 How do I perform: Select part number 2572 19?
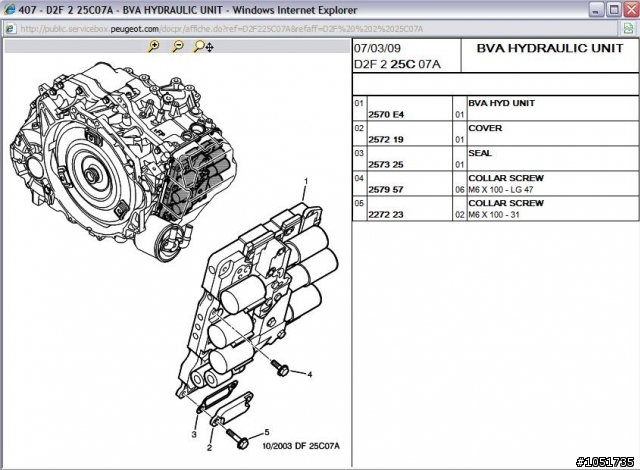tap(386, 140)
